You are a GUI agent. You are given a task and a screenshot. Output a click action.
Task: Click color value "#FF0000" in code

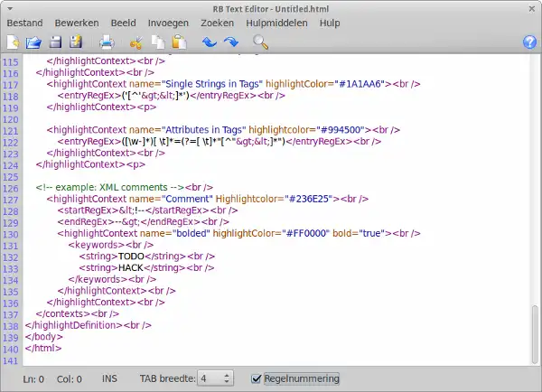pos(306,233)
